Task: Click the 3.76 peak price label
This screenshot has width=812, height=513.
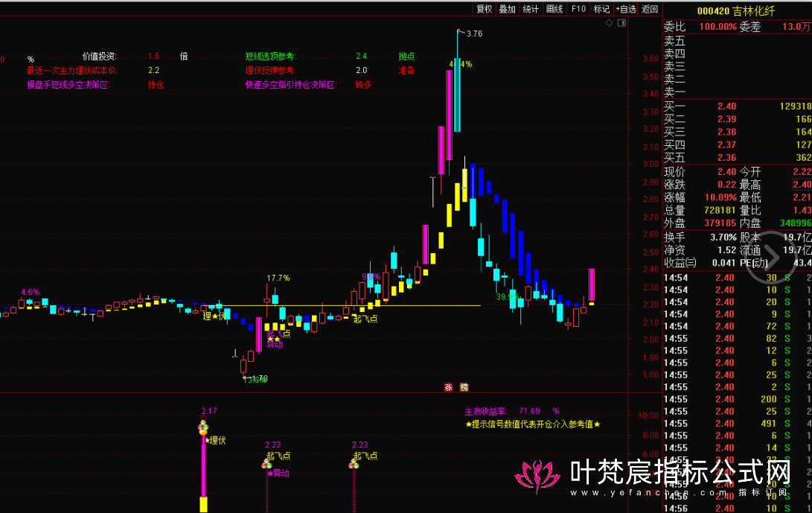Action: (x=474, y=34)
